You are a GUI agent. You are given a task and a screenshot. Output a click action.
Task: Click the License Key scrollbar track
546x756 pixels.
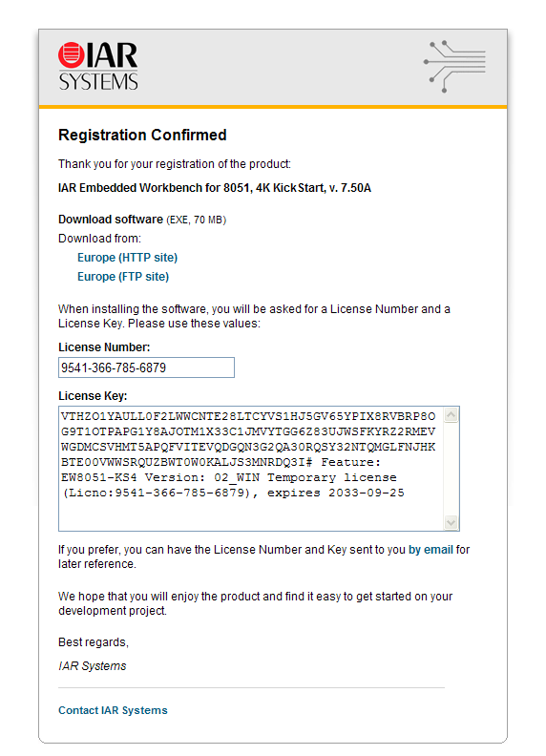coord(451,469)
